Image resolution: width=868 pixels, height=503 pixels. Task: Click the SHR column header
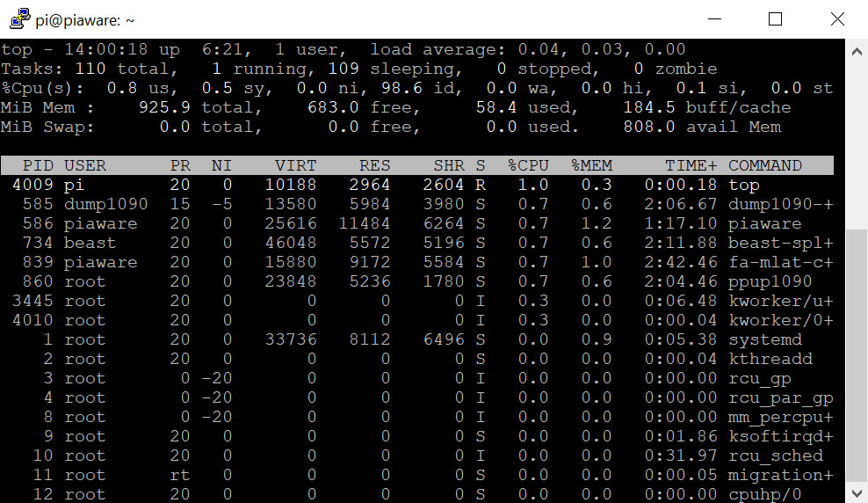pyautogui.click(x=449, y=165)
